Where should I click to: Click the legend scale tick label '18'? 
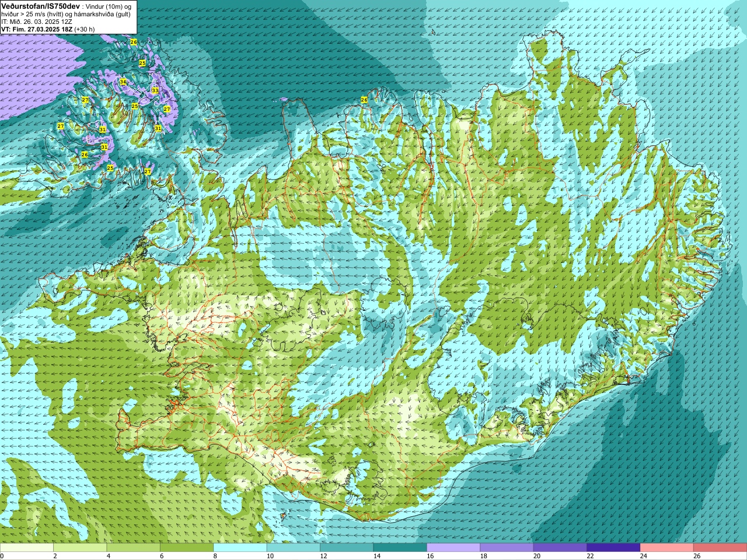483,556
